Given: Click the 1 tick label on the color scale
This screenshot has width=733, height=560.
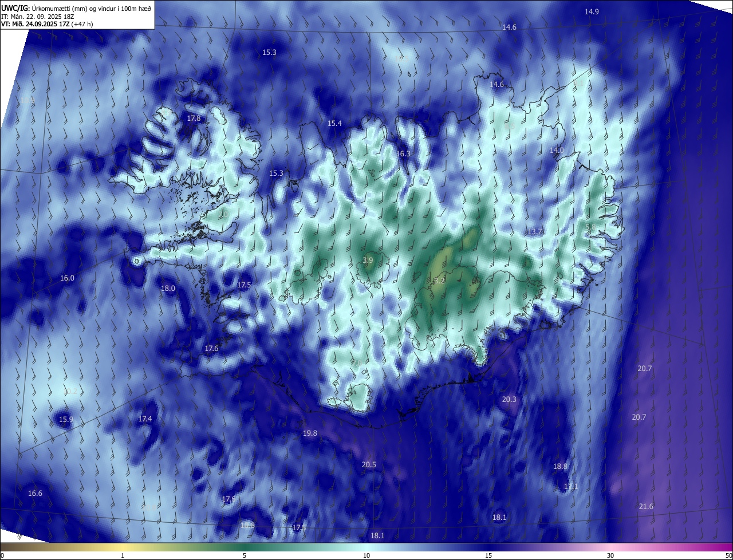Looking at the screenshot, I should (123, 556).
